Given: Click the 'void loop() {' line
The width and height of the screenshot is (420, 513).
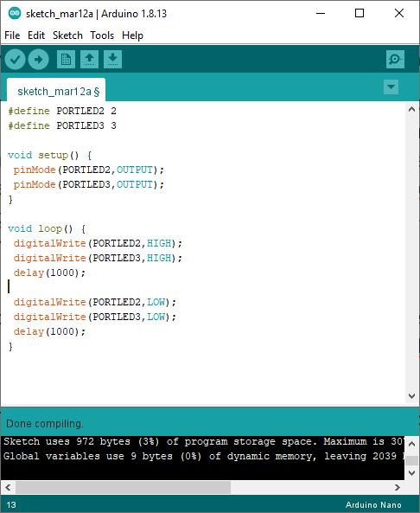Looking at the screenshot, I should point(47,228).
